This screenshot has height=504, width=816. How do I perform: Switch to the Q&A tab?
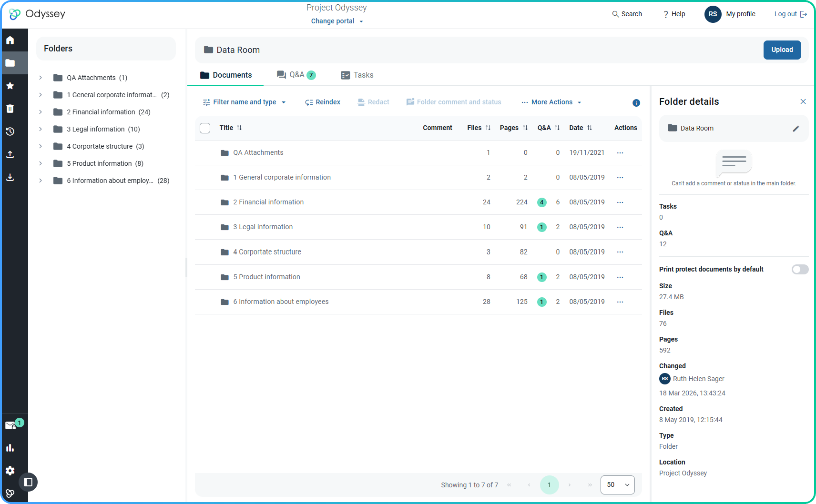tap(296, 75)
